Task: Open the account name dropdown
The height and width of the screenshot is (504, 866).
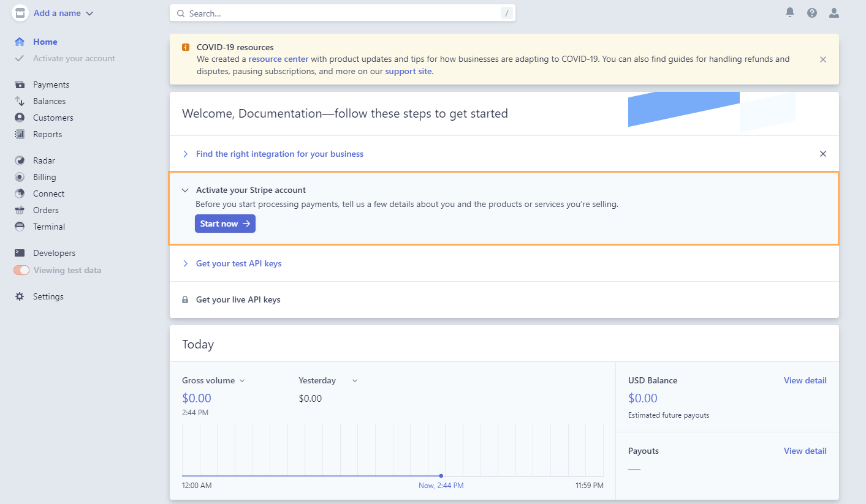Action: [x=64, y=13]
